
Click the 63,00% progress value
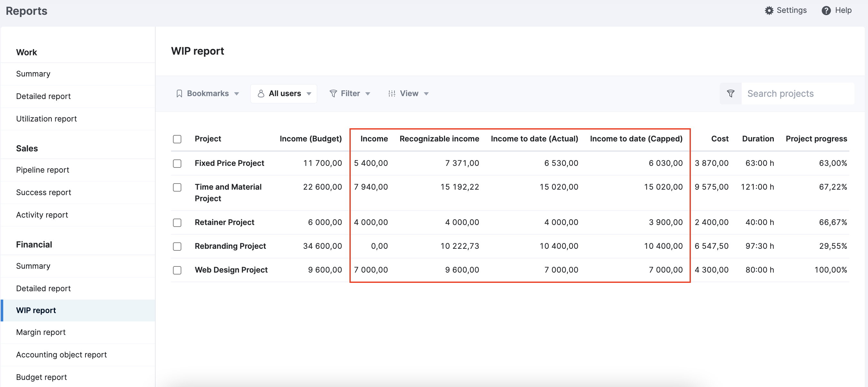[833, 163]
